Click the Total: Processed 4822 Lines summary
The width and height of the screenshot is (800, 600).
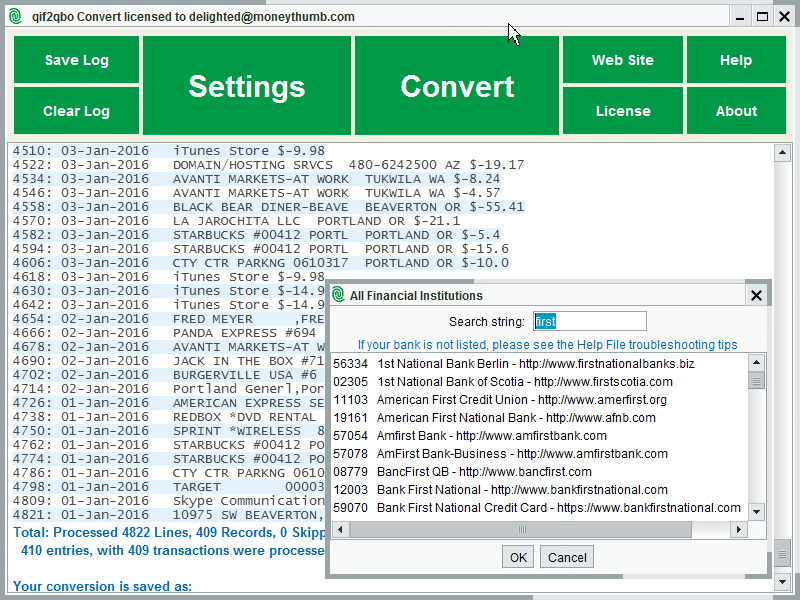point(169,533)
